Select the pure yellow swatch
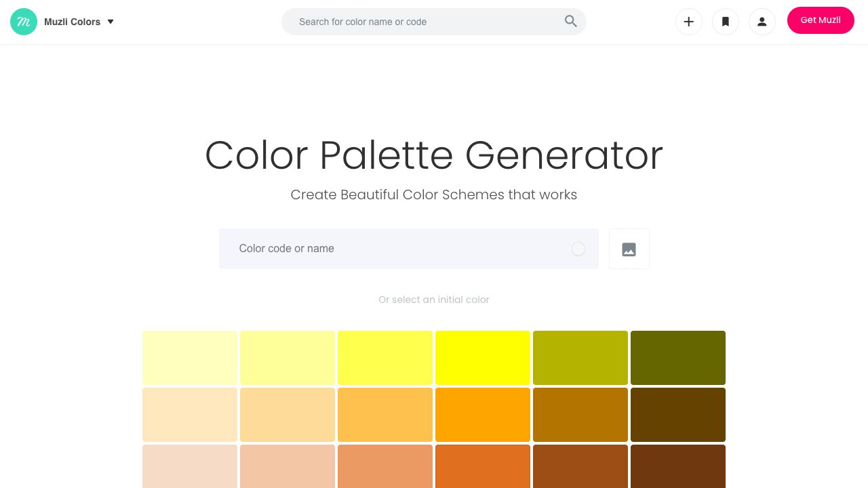Viewport: 868px width, 488px height. click(483, 358)
